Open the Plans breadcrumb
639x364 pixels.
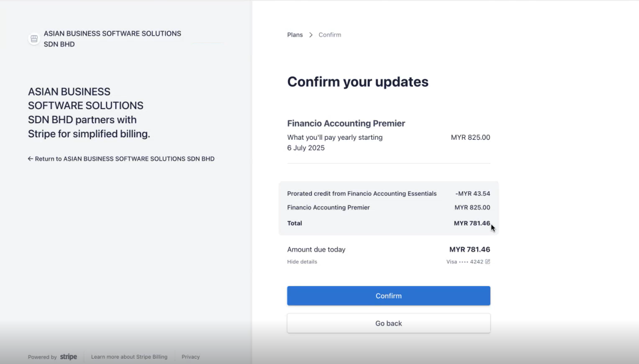pyautogui.click(x=295, y=35)
